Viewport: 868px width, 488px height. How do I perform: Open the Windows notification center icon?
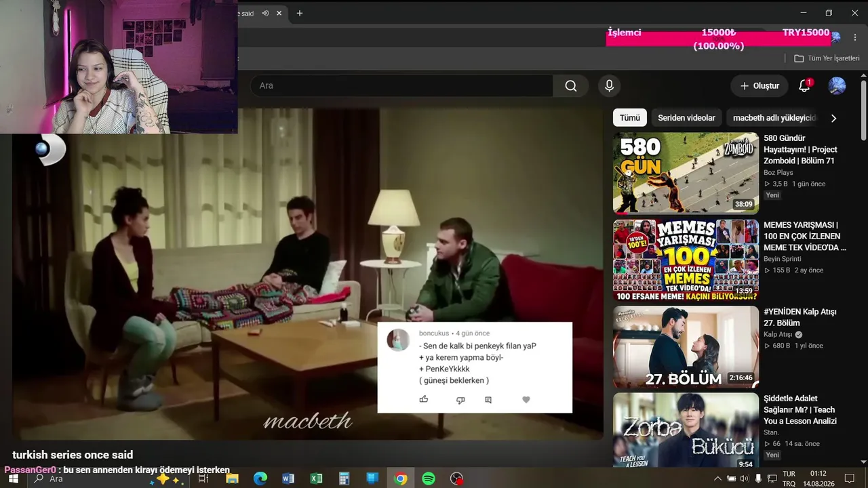[x=849, y=479]
